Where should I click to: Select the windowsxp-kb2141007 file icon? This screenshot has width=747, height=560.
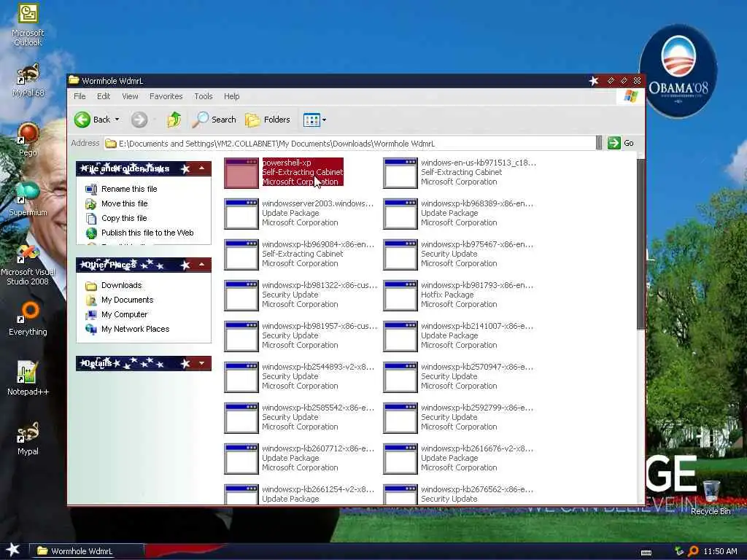pos(400,337)
